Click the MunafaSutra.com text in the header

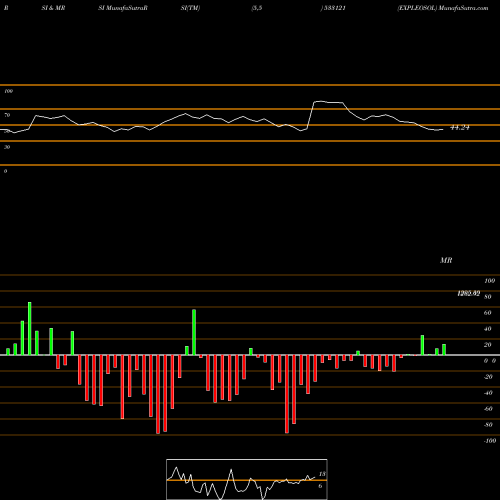click(464, 8)
